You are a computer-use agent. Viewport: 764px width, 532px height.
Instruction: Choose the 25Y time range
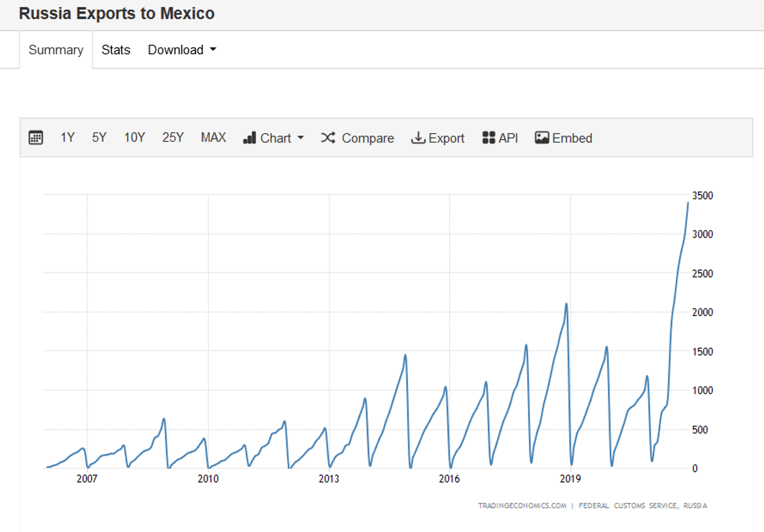coord(173,138)
